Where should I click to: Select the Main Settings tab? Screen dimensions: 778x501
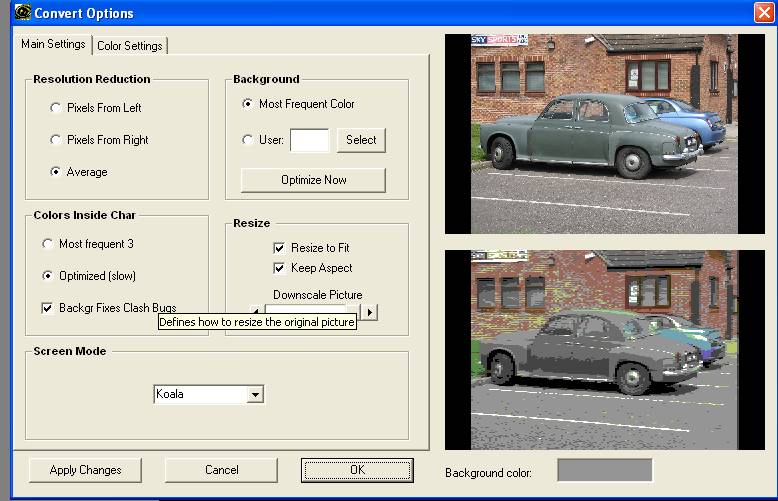(54, 45)
